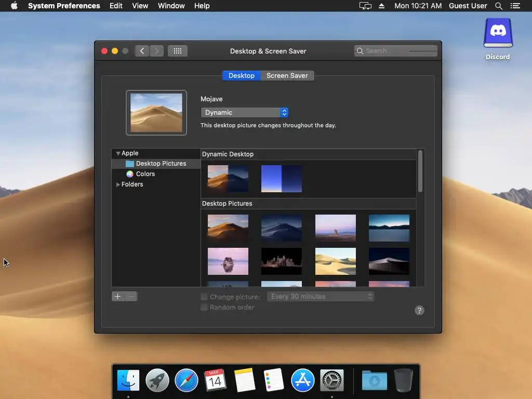This screenshot has width=532, height=399.
Task: Click the current Mojave wallpaper preview
Action: tap(156, 113)
